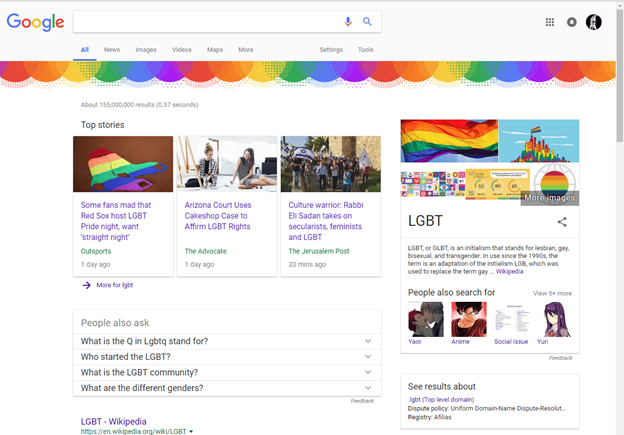
Task: Open Arizona Court Cakeshop Case story
Action: (218, 216)
